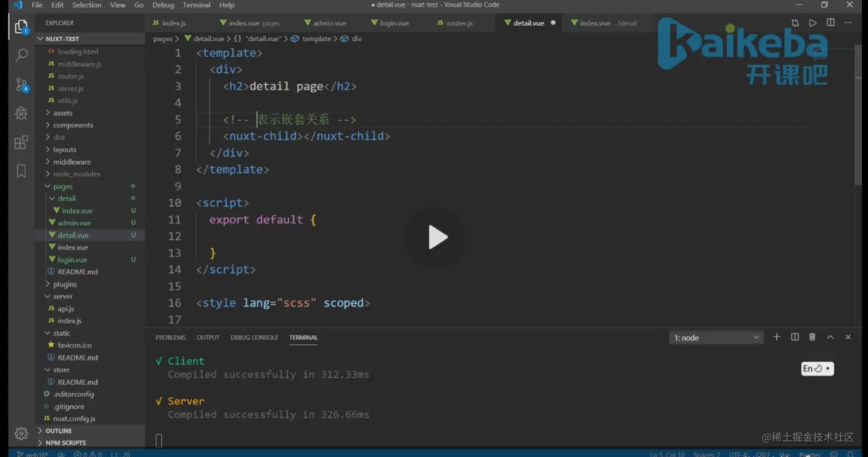Click 'export default' code on line 11
This screenshot has width=868, height=457.
tap(256, 219)
